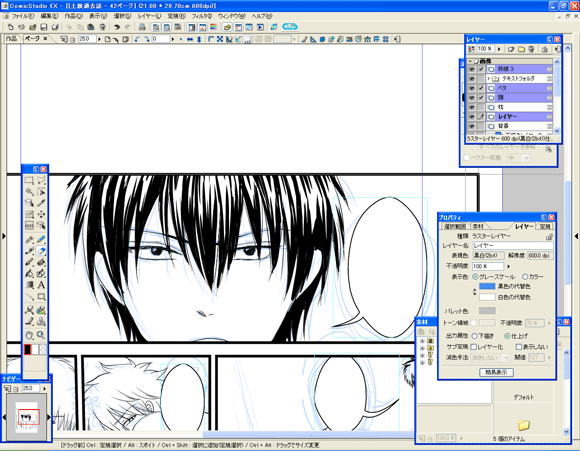Viewport: 580px width, 451px height.
Task: Select the magic wand tool
Action: pyautogui.click(x=29, y=192)
